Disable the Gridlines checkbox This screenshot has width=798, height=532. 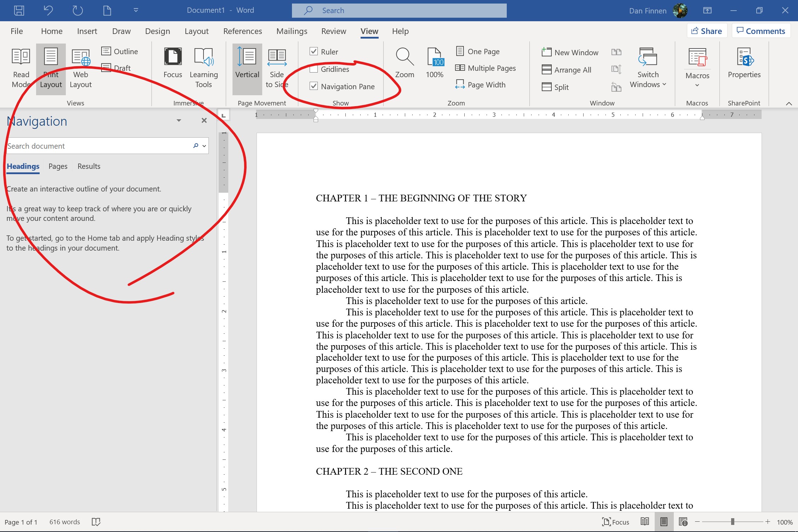[313, 69]
